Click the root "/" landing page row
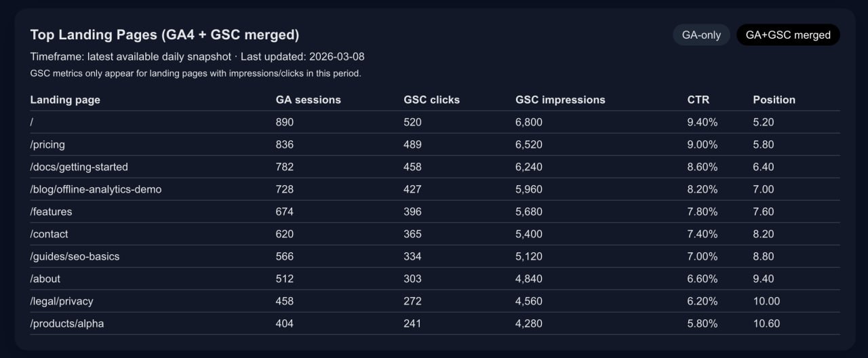Viewport: 868px width, 358px height. pyautogui.click(x=32, y=122)
